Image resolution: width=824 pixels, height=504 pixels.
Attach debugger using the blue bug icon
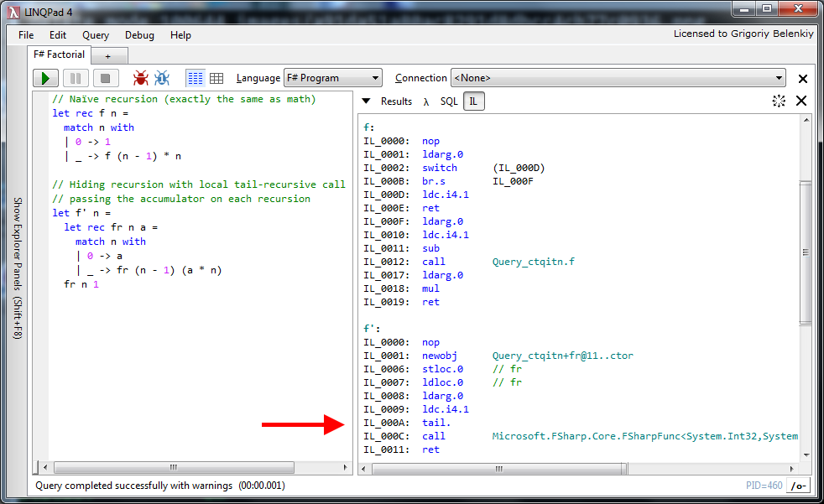[x=161, y=77]
